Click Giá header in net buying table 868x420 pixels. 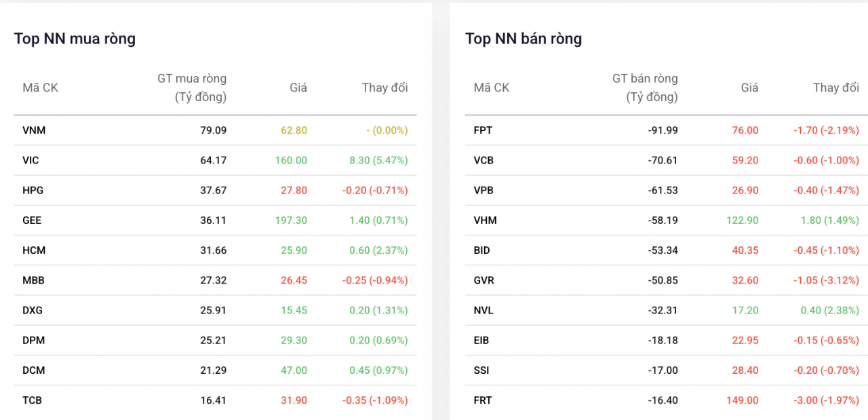(298, 88)
